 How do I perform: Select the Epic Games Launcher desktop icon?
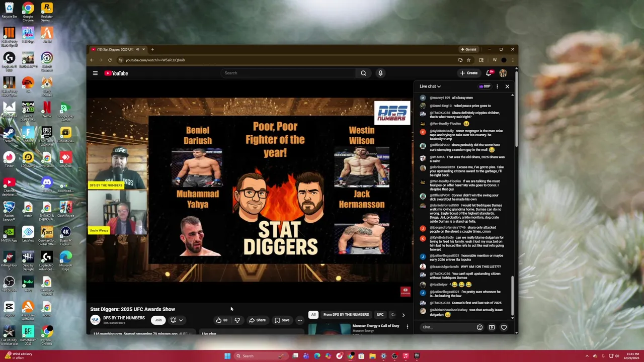[47, 135]
